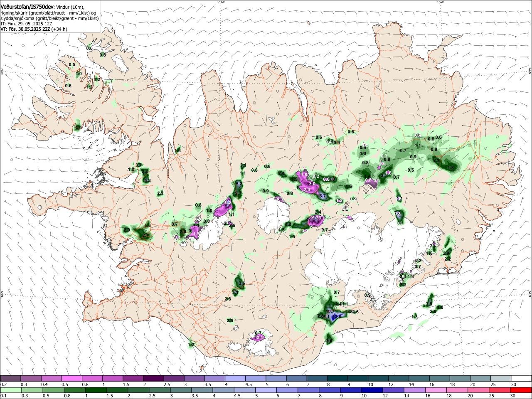
Task: Click the 0.1 label in the legend
Action: tap(3, 396)
